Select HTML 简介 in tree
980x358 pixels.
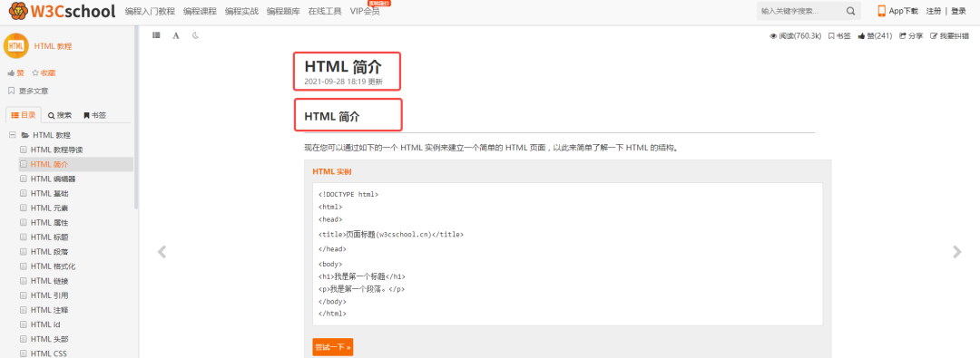pos(49,164)
